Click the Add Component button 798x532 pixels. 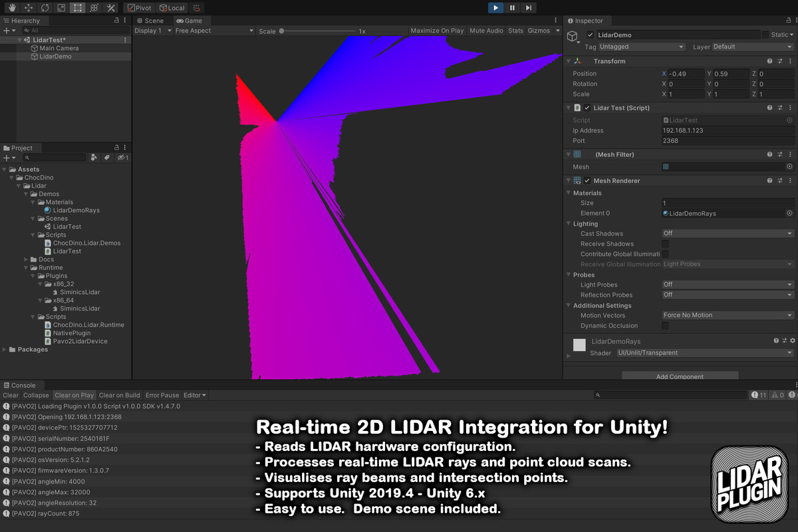[x=680, y=376]
